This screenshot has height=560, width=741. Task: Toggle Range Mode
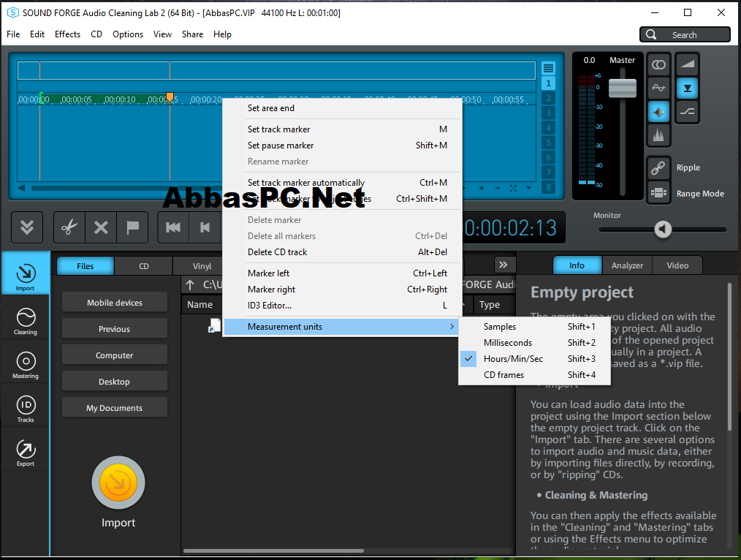pos(658,193)
